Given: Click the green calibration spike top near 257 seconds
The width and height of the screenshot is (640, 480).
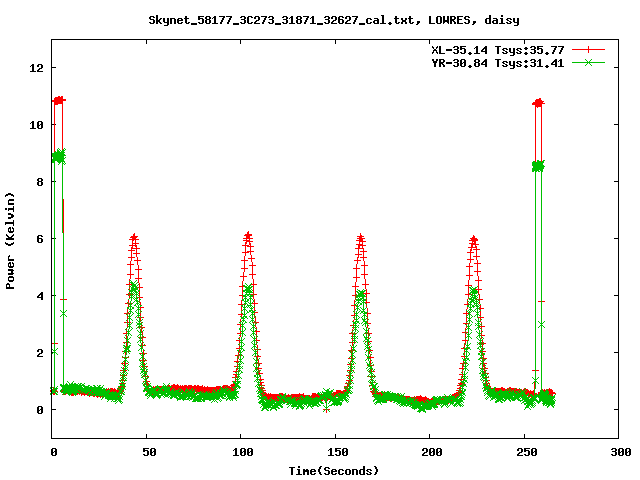Looking at the screenshot, I should click(x=538, y=166).
